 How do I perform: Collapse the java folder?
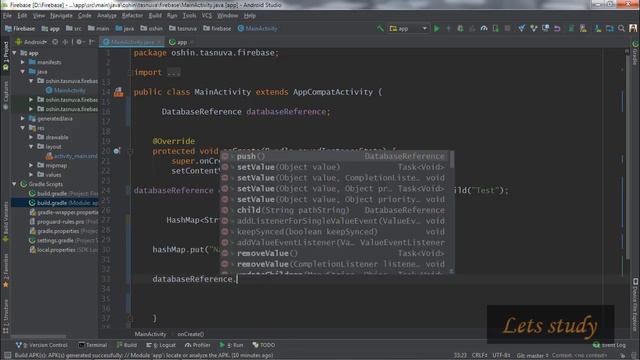[x=23, y=72]
